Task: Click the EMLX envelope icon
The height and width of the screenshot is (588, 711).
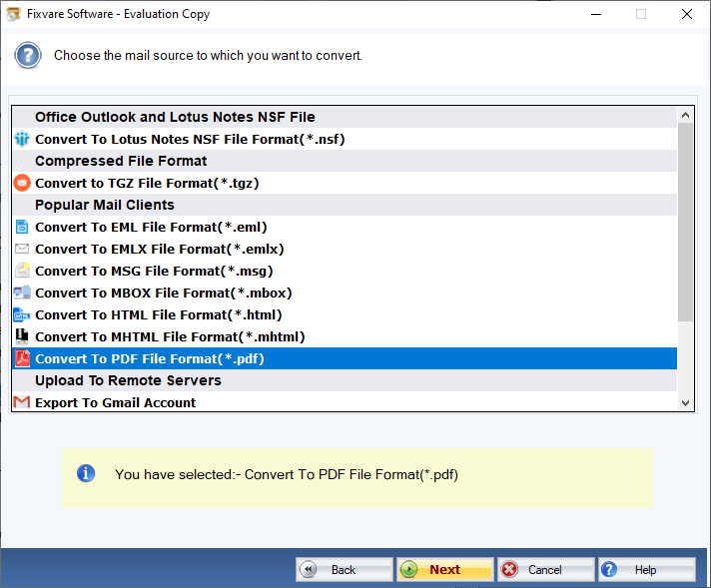Action: (22, 249)
